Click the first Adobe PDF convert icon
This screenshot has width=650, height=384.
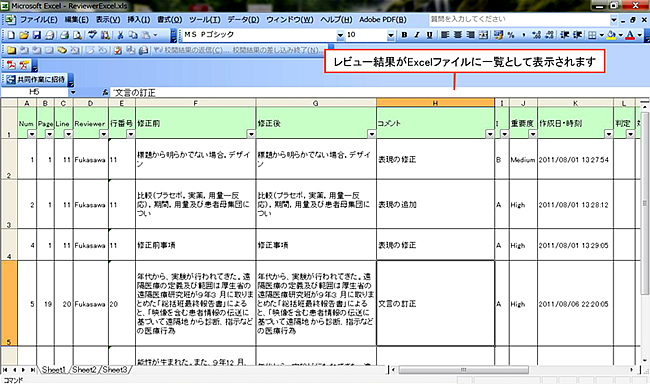click(11, 65)
